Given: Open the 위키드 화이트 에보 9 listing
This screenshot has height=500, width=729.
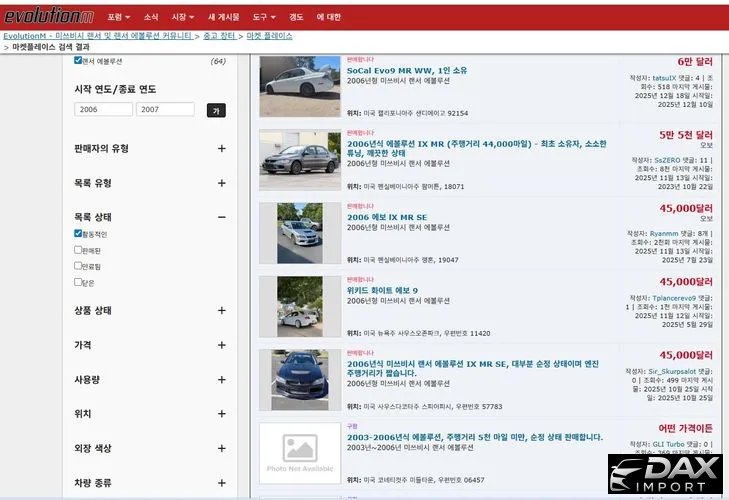Looking at the screenshot, I should [383, 291].
